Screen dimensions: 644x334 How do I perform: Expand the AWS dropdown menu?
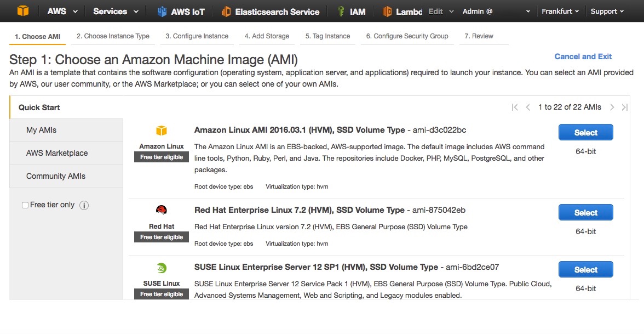pyautogui.click(x=62, y=11)
